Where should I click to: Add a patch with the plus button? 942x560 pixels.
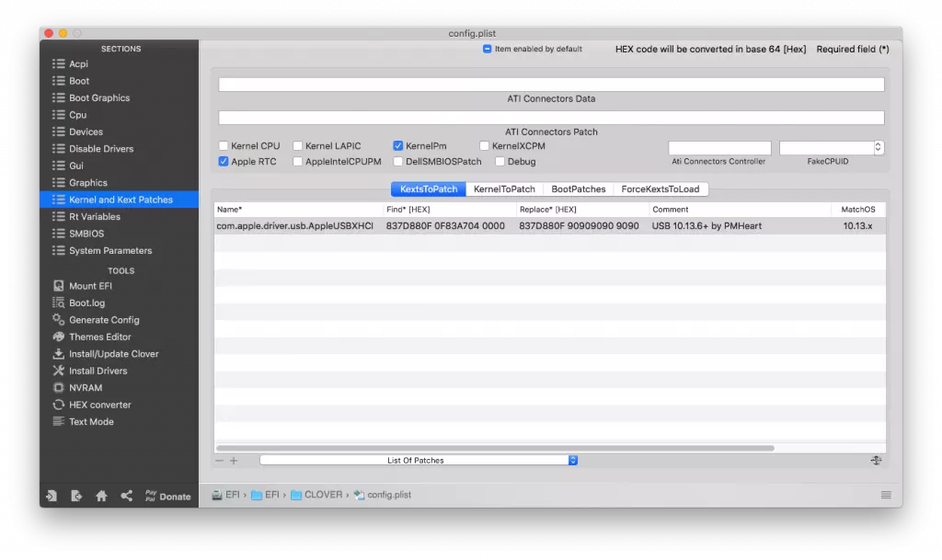(x=234, y=461)
